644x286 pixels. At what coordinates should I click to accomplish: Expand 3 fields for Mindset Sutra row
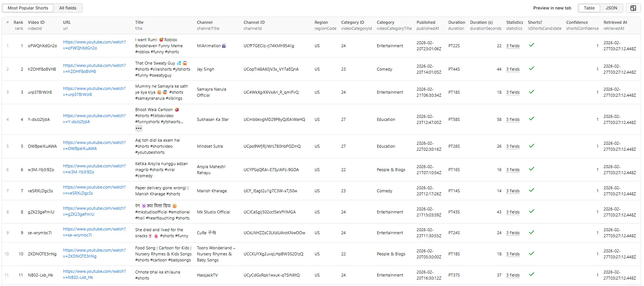(x=513, y=146)
